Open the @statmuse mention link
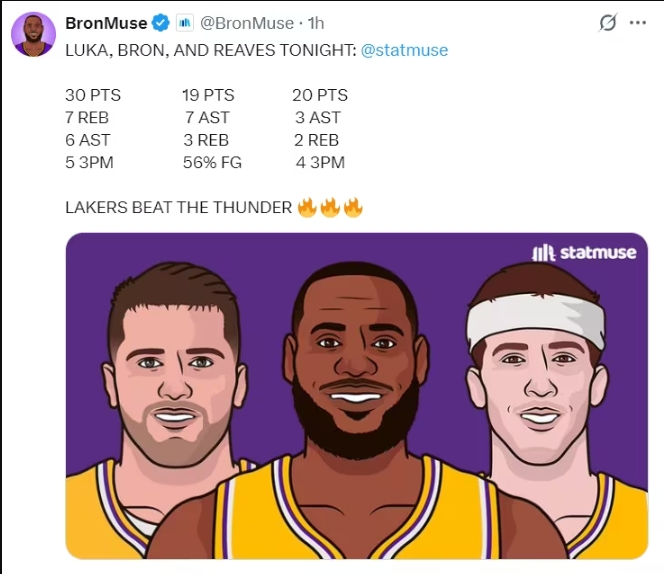The width and height of the screenshot is (664, 574). (x=404, y=50)
